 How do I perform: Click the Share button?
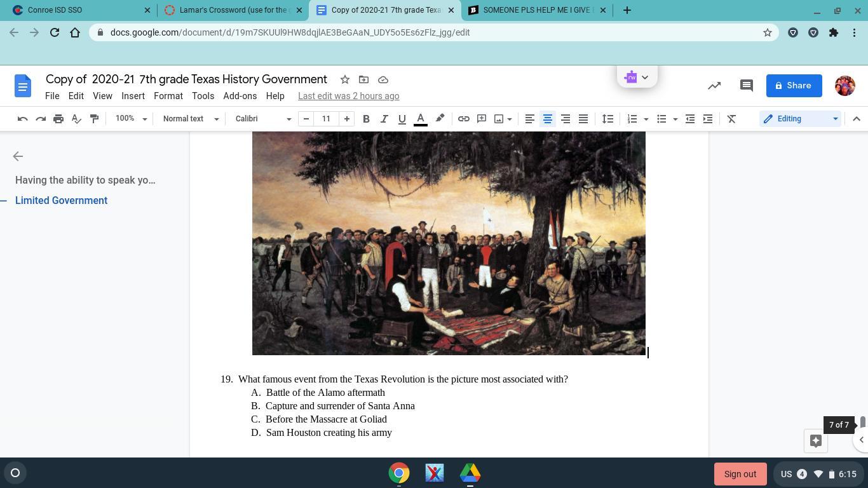click(794, 86)
